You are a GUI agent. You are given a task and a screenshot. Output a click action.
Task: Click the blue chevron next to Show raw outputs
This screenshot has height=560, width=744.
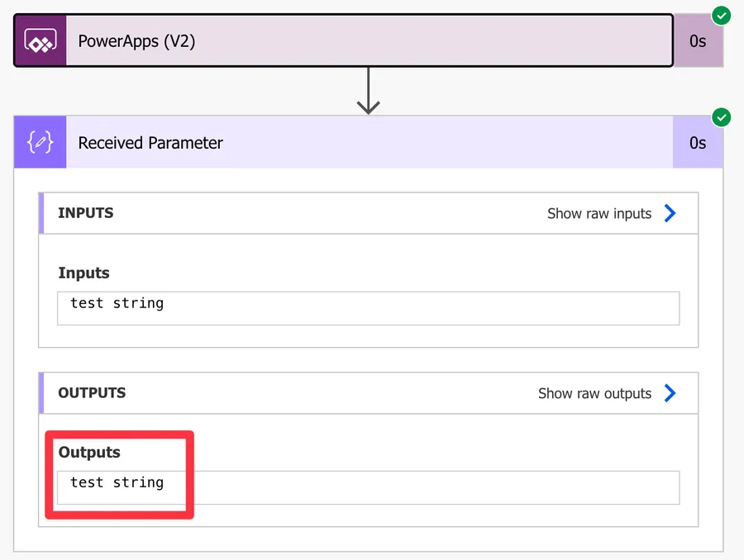click(671, 393)
